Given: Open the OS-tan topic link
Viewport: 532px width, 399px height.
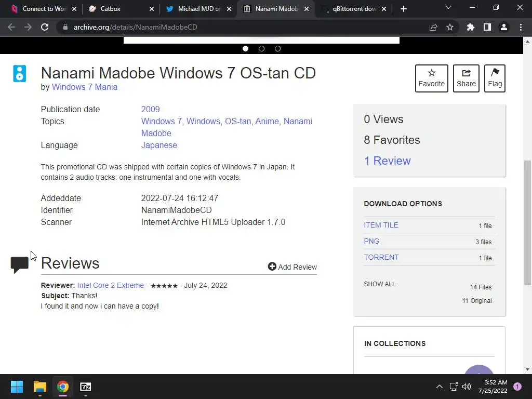Looking at the screenshot, I should click(238, 121).
